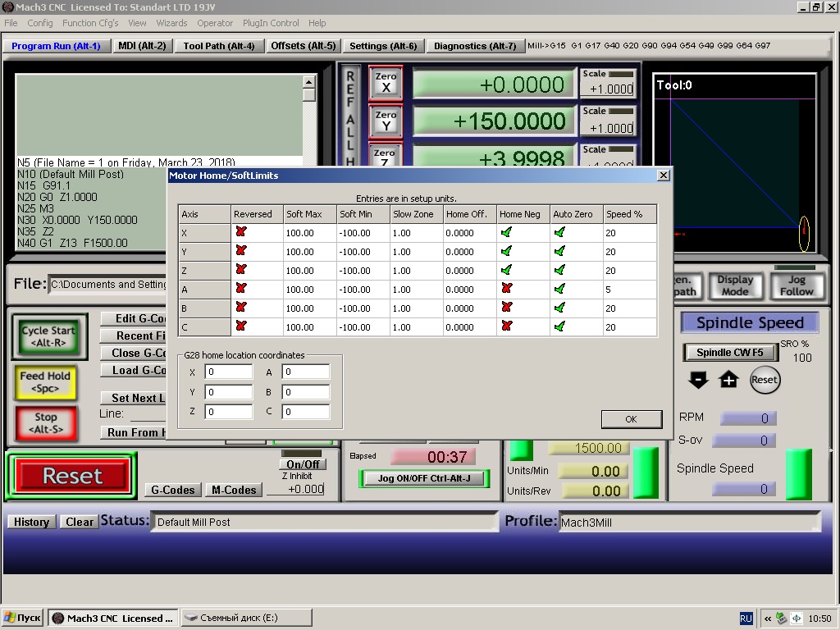Viewport: 840px width, 630px height.
Task: Click round spindle override Reset button
Action: [765, 380]
